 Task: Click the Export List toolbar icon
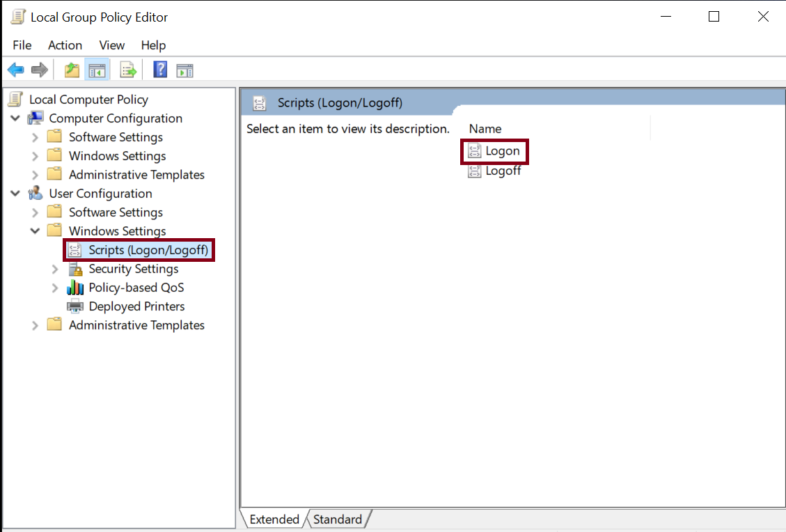pyautogui.click(x=128, y=70)
